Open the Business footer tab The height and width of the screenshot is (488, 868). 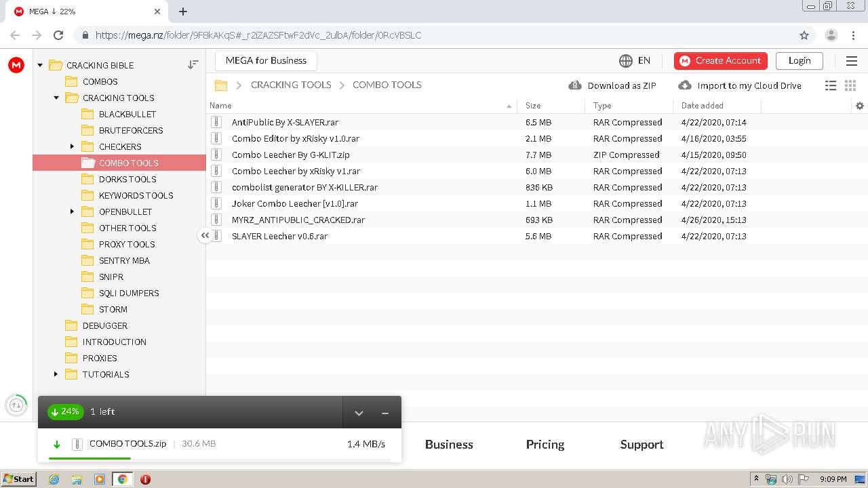click(x=449, y=445)
